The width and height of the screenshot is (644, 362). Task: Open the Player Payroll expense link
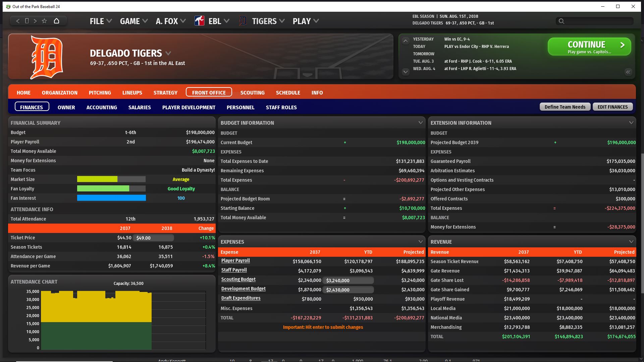235,260
